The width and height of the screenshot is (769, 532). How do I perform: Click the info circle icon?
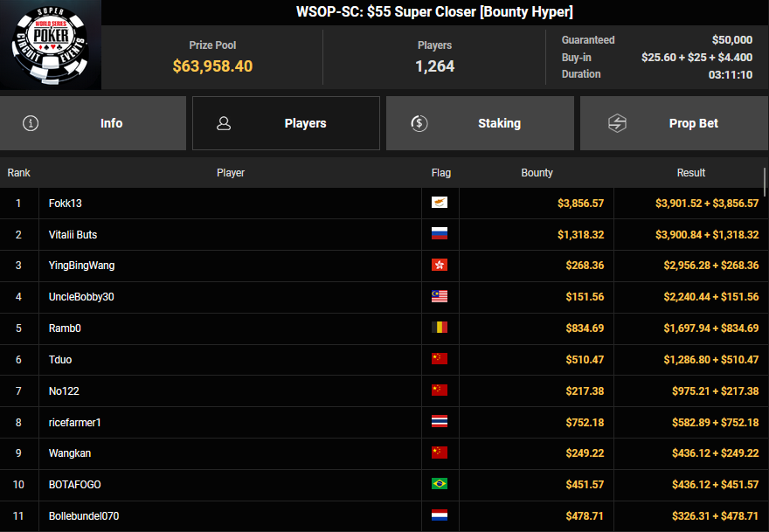point(31,123)
